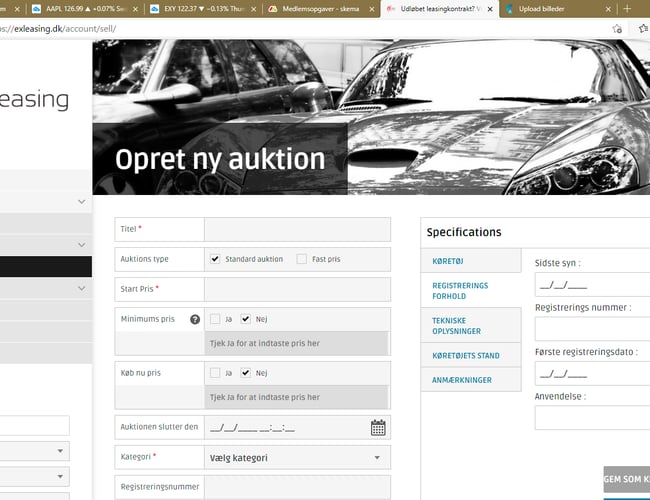Switch to the Upload billeder tab
The image size is (650, 500).
(x=558, y=9)
